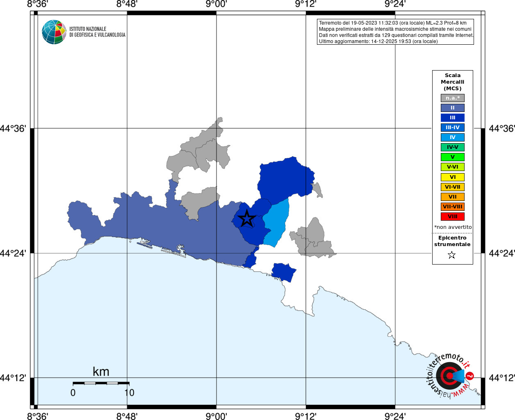
Task: Click the scale bar '10' label
Action: (x=129, y=393)
